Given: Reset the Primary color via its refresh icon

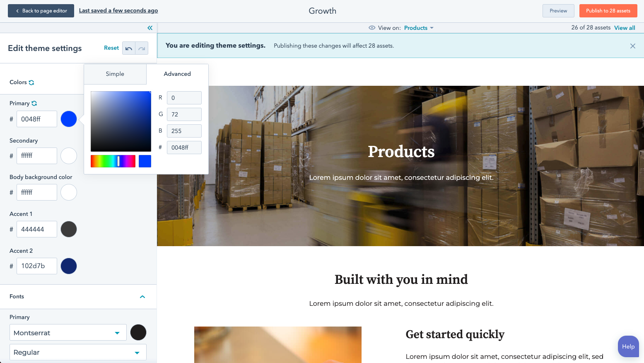Looking at the screenshot, I should (35, 103).
